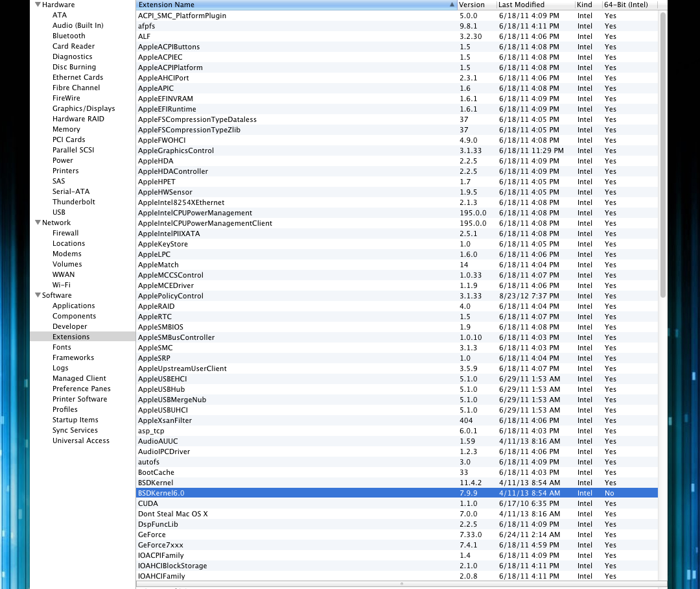Collapse the Hardware section triangle

tap(38, 5)
